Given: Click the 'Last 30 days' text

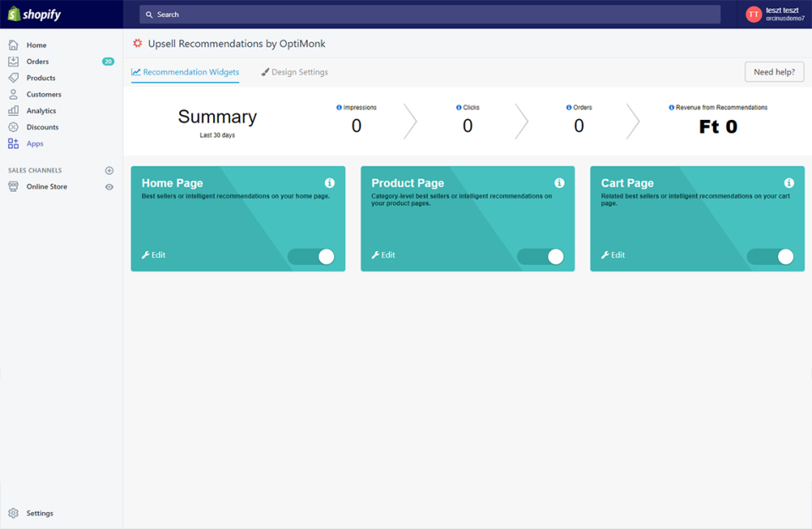Looking at the screenshot, I should coord(217,135).
